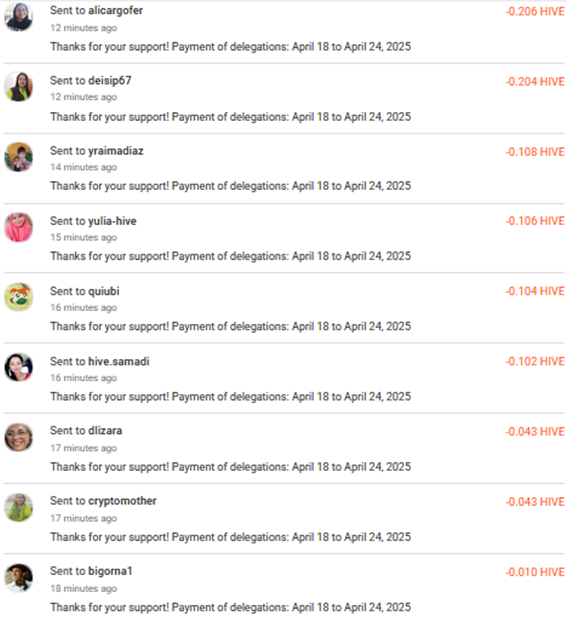Open the yraimadiaz username link

[x=116, y=151]
